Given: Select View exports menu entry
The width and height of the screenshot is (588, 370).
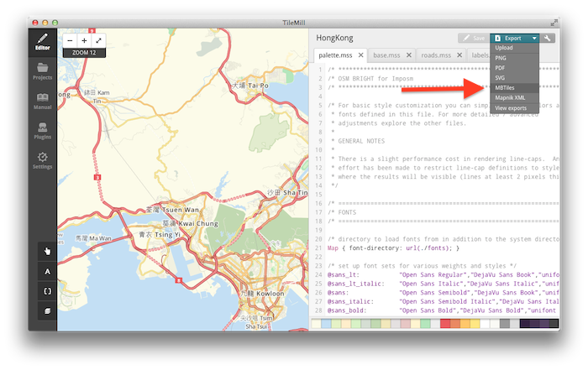Looking at the screenshot, I should point(514,108).
